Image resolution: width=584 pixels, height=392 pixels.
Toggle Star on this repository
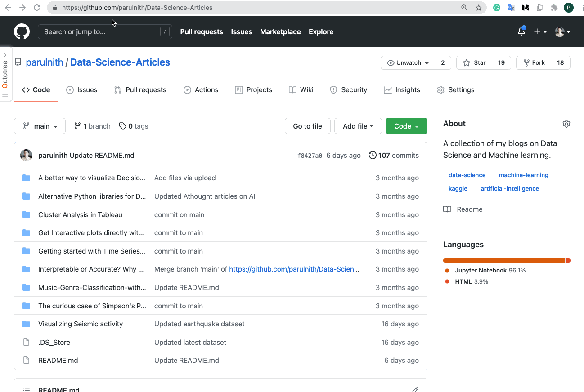click(474, 63)
